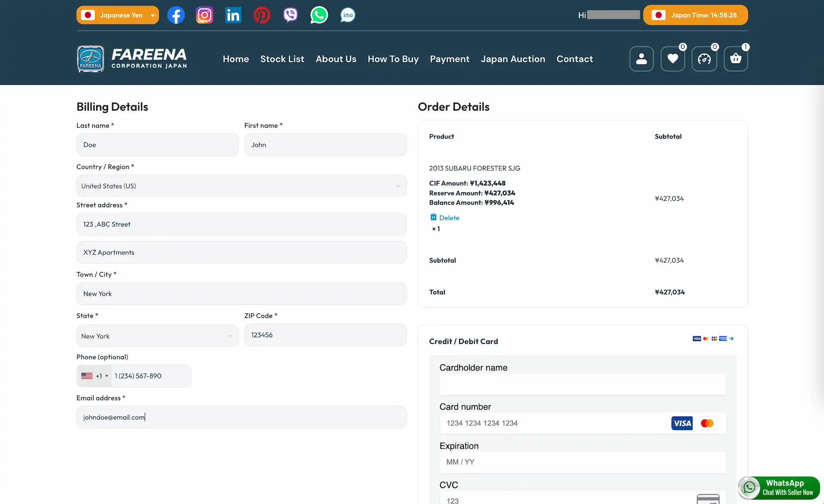Open the user account icon
Viewport: 824px width, 504px height.
[x=641, y=59]
